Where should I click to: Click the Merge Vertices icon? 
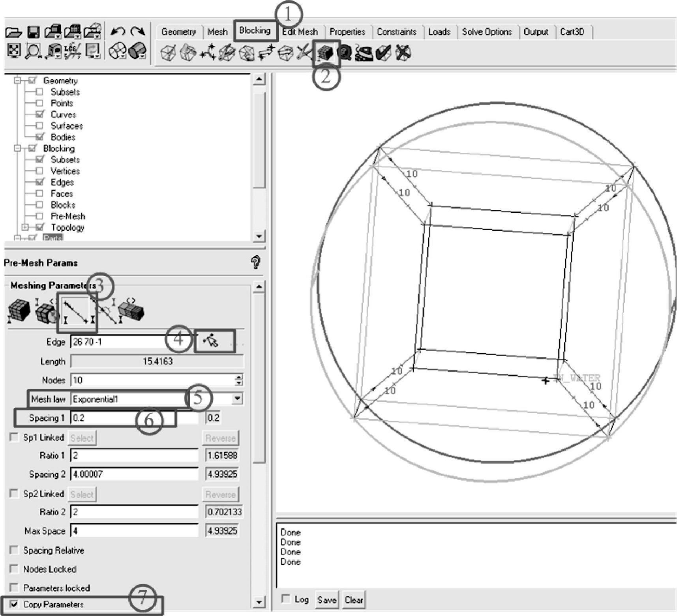coord(208,53)
